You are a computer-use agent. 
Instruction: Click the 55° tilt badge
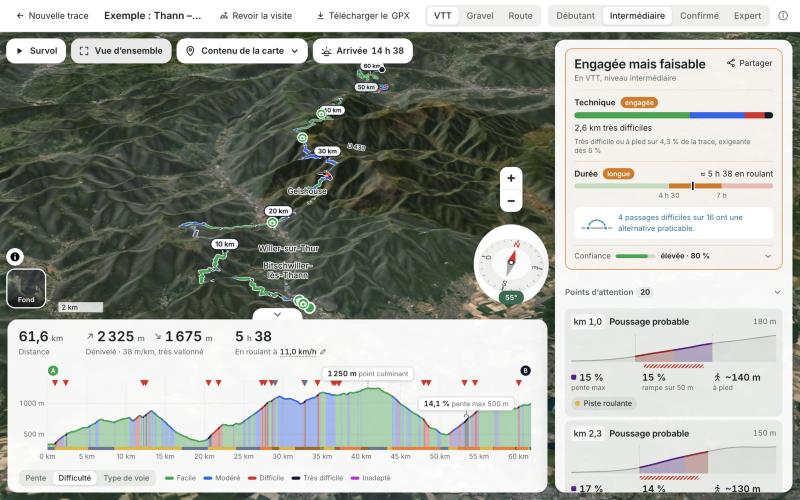click(511, 297)
